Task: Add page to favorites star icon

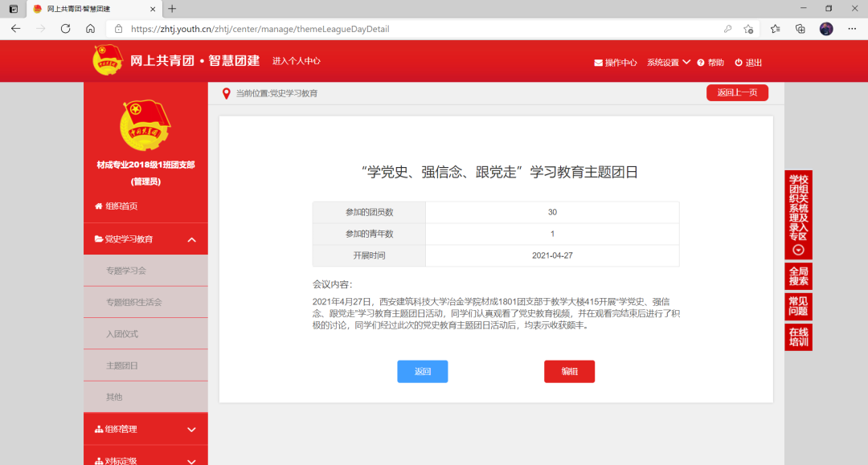Action: (x=748, y=28)
